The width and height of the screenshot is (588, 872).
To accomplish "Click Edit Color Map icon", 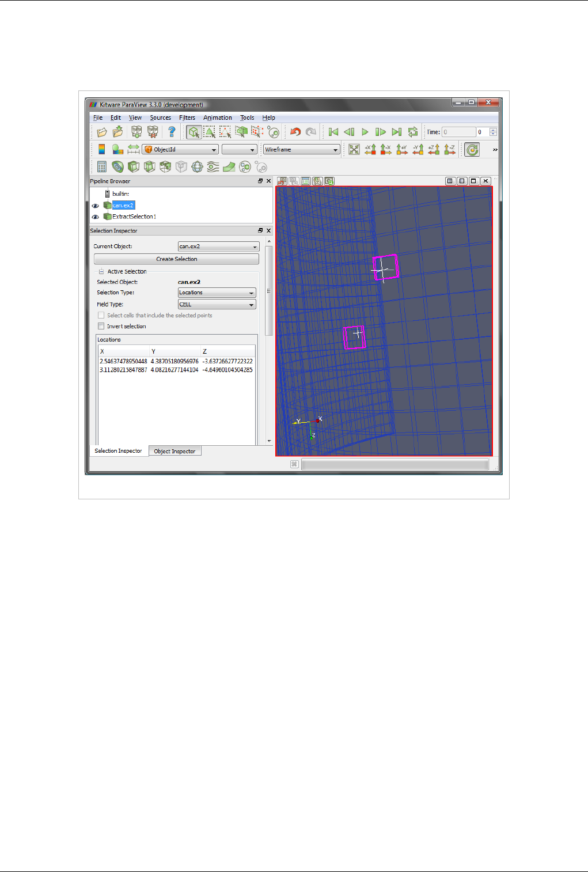I will pos(117,149).
